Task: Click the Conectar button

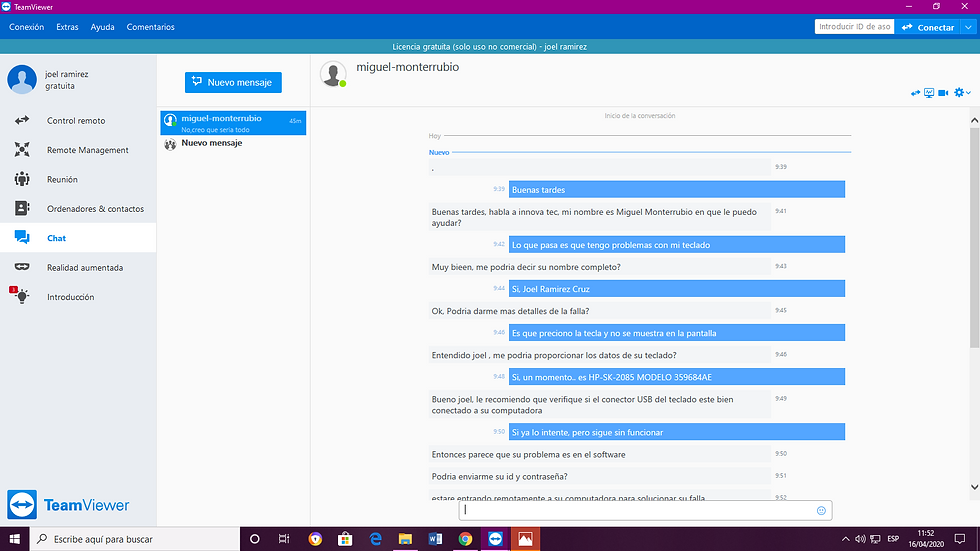Action: pos(928,27)
